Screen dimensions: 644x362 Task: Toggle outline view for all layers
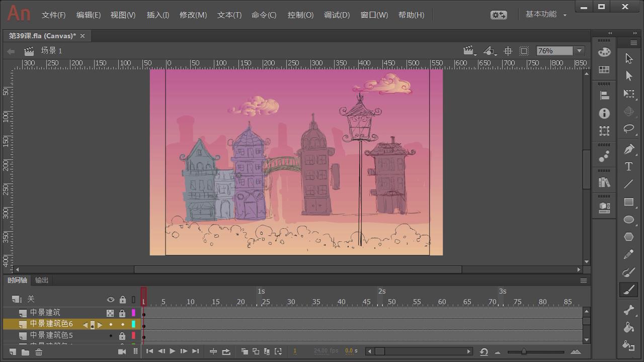pyautogui.click(x=133, y=300)
